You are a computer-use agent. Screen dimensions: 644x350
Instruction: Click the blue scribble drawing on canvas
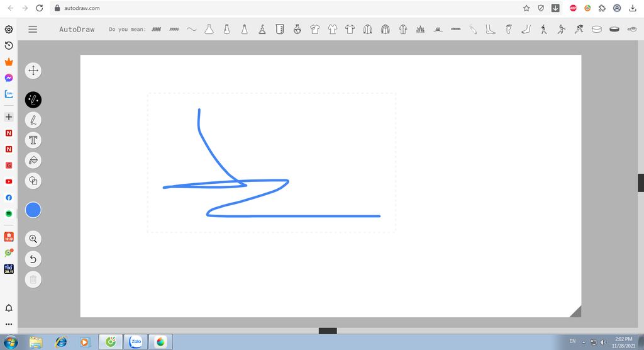click(x=272, y=162)
